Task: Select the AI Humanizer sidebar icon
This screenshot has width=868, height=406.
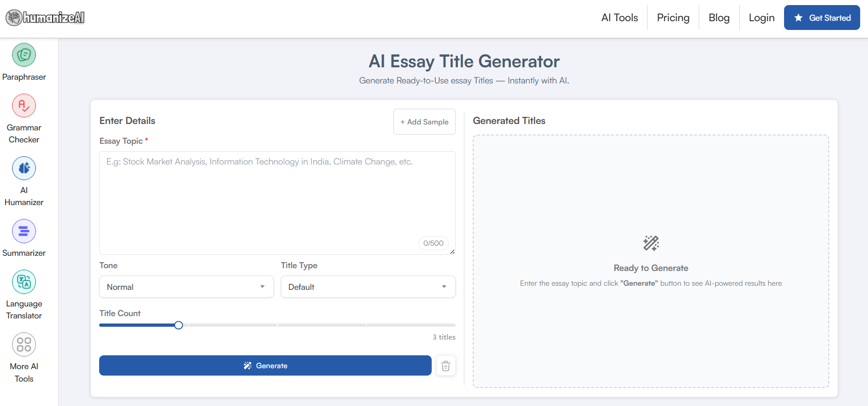Action: click(x=24, y=169)
